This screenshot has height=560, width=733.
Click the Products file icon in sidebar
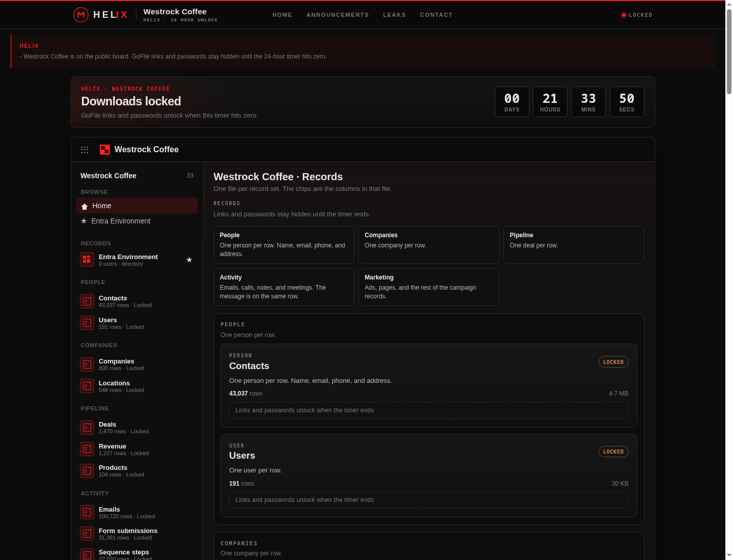tap(87, 471)
